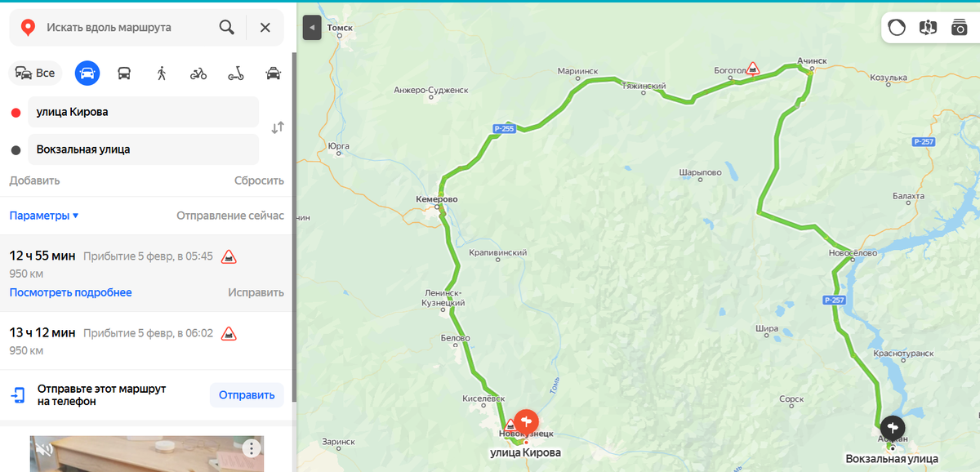Click Сбросить to reset the route

(x=259, y=180)
